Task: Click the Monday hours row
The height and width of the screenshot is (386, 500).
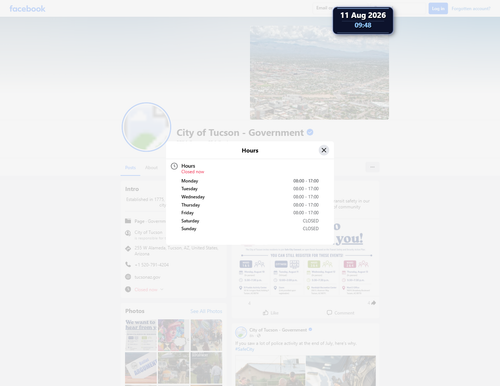Action: pos(250,181)
